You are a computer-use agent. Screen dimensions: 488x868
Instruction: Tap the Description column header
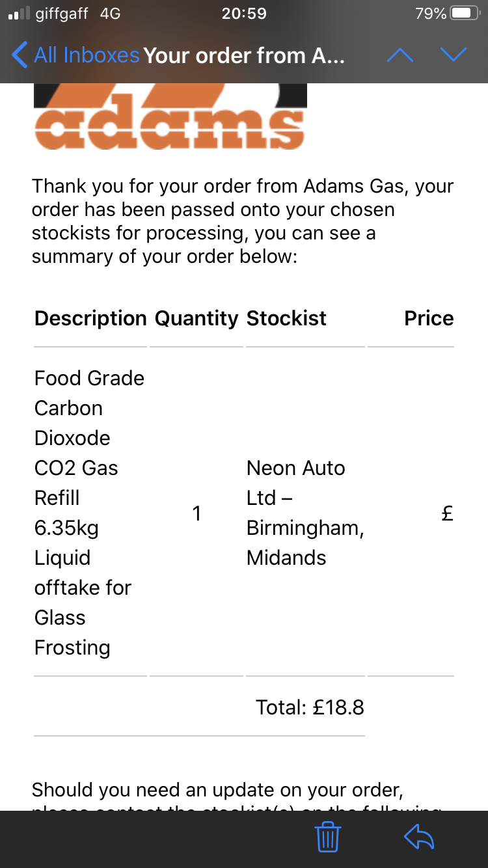tap(90, 318)
